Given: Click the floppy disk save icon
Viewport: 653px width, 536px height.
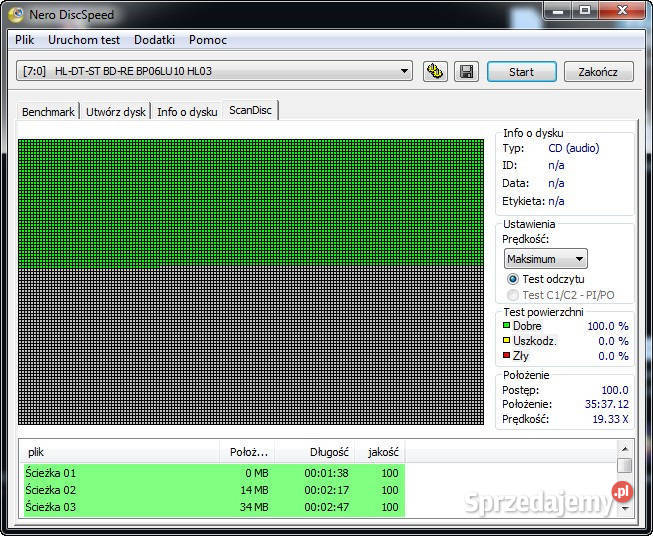Looking at the screenshot, I should pos(465,72).
